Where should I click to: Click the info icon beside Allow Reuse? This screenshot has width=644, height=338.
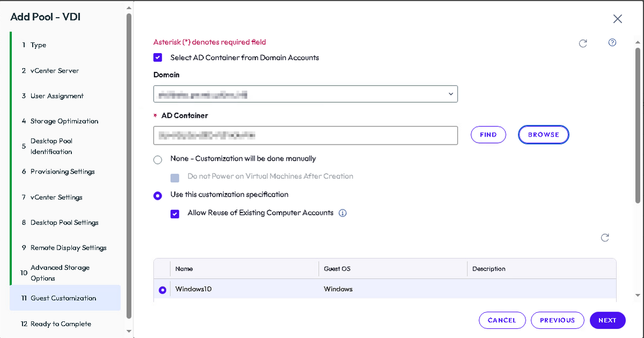[343, 213]
